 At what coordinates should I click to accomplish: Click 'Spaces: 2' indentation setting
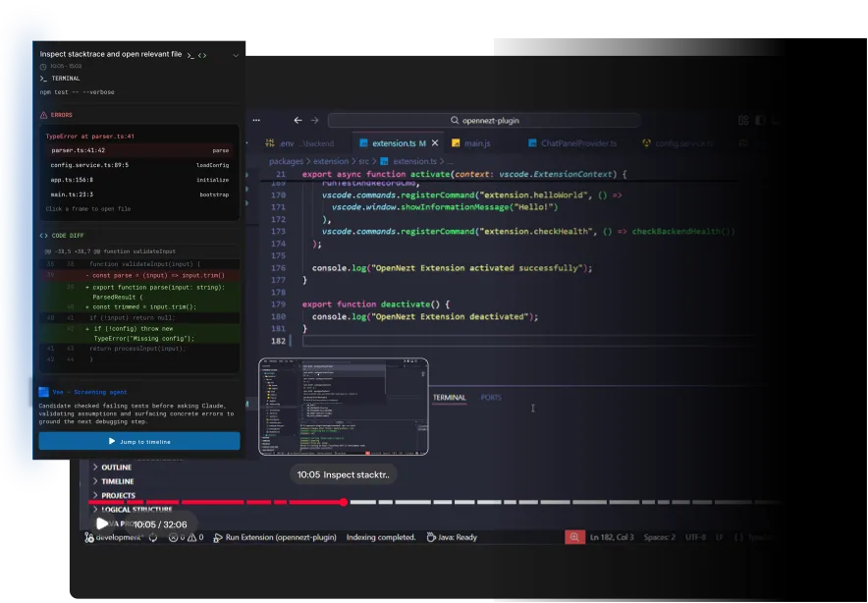pos(659,537)
